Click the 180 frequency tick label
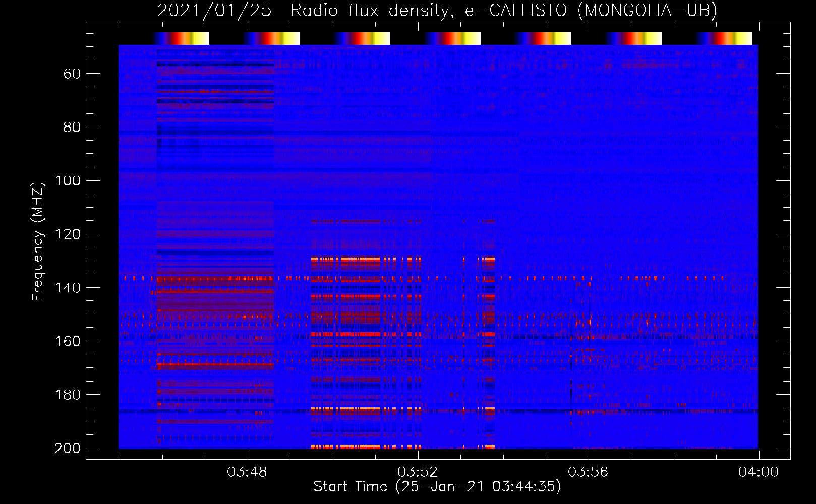This screenshot has height=504, width=816. [x=68, y=395]
